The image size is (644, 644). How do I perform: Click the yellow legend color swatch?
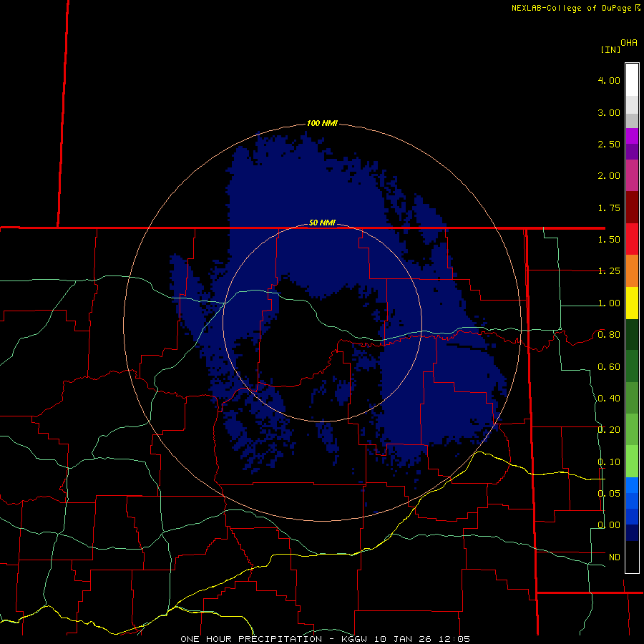pyautogui.click(x=632, y=303)
